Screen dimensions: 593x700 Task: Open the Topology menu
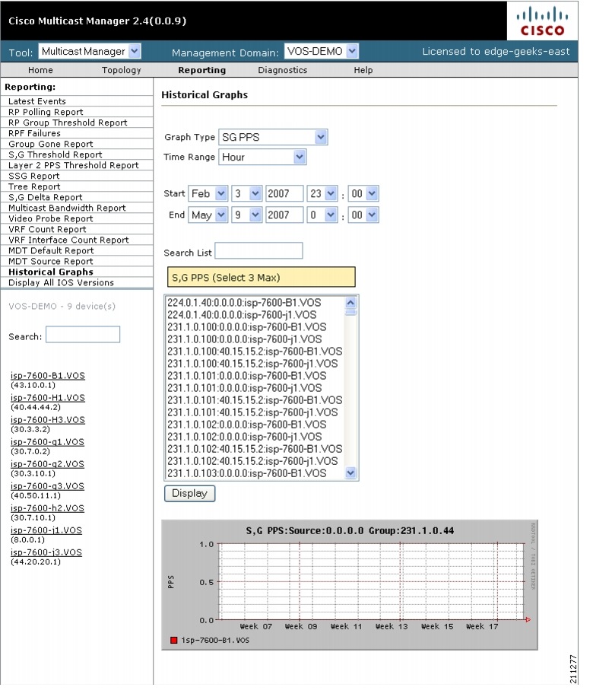(122, 70)
